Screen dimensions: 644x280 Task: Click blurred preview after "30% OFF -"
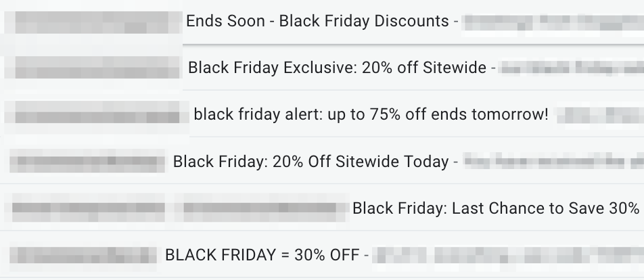click(507, 256)
